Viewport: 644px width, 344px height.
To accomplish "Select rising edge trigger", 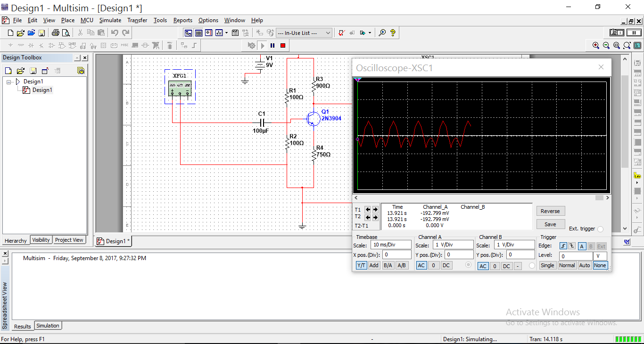I will pos(563,246).
